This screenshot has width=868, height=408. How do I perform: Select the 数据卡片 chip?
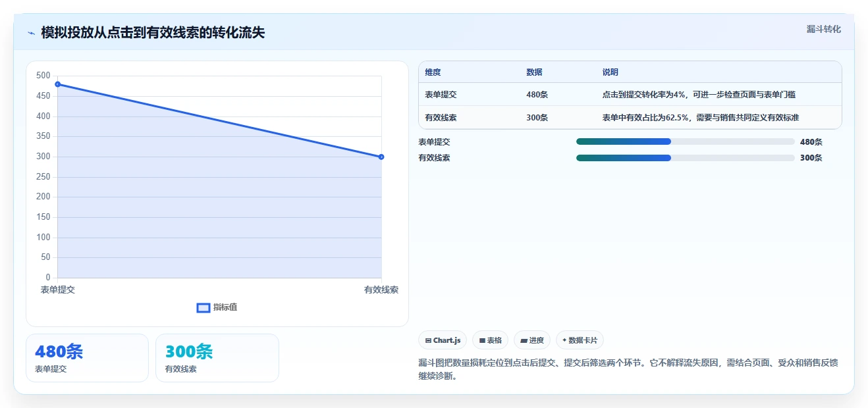tap(580, 340)
